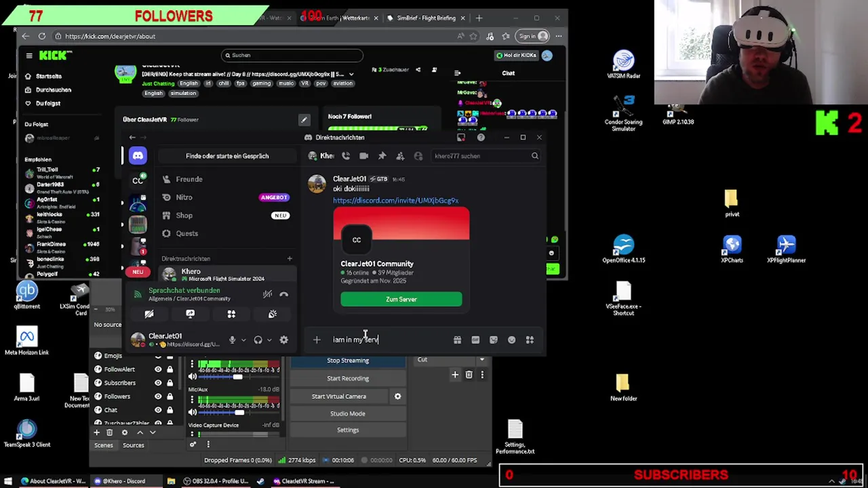Viewport: 868px width, 488px height.
Task: Start a voice call with Khero
Action: [346, 156]
